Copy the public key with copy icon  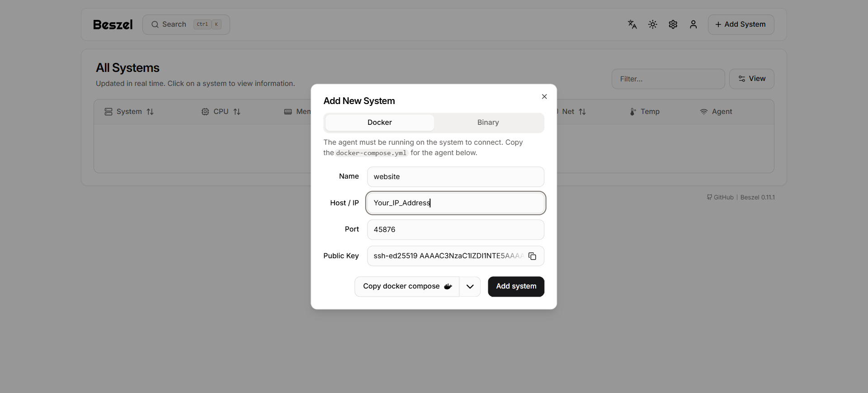[x=532, y=256]
